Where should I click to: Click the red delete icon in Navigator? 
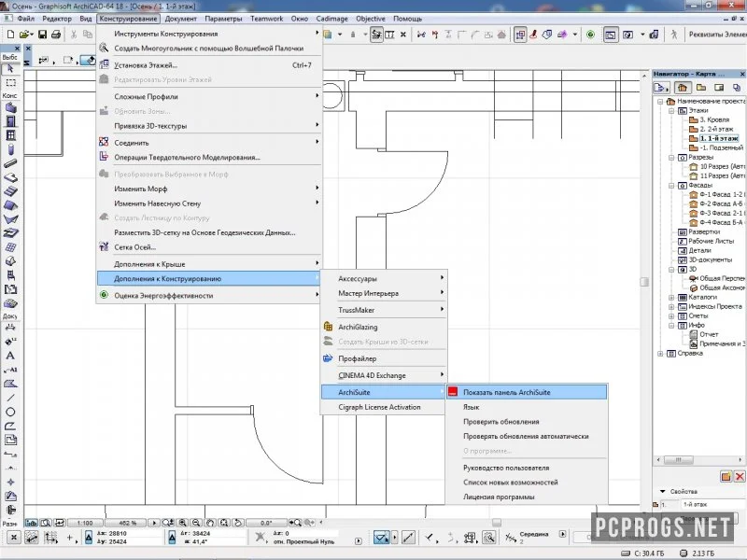click(740, 476)
